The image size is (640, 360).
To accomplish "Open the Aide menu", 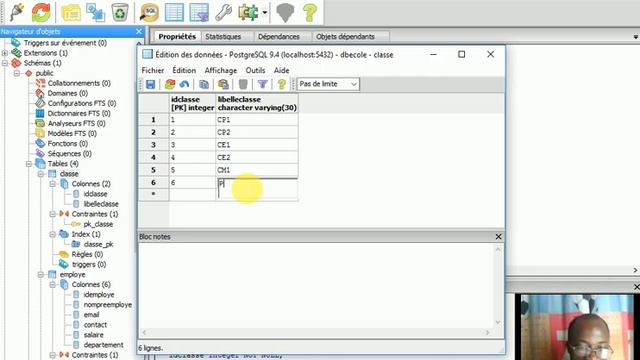I will pos(281,70).
